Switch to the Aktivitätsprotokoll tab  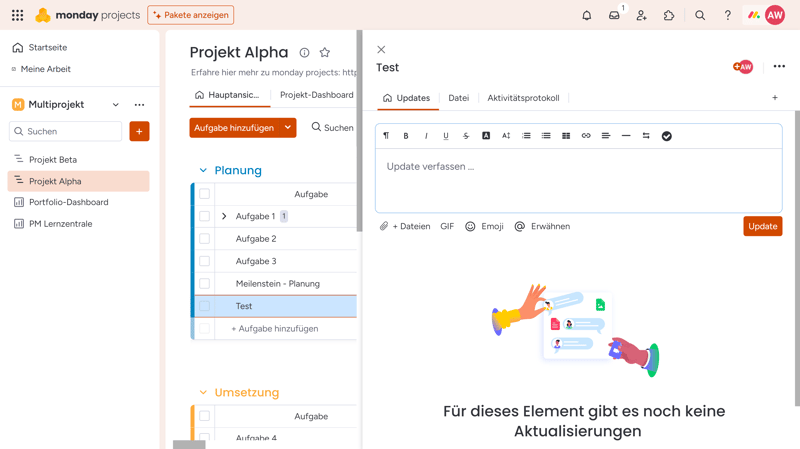point(523,98)
